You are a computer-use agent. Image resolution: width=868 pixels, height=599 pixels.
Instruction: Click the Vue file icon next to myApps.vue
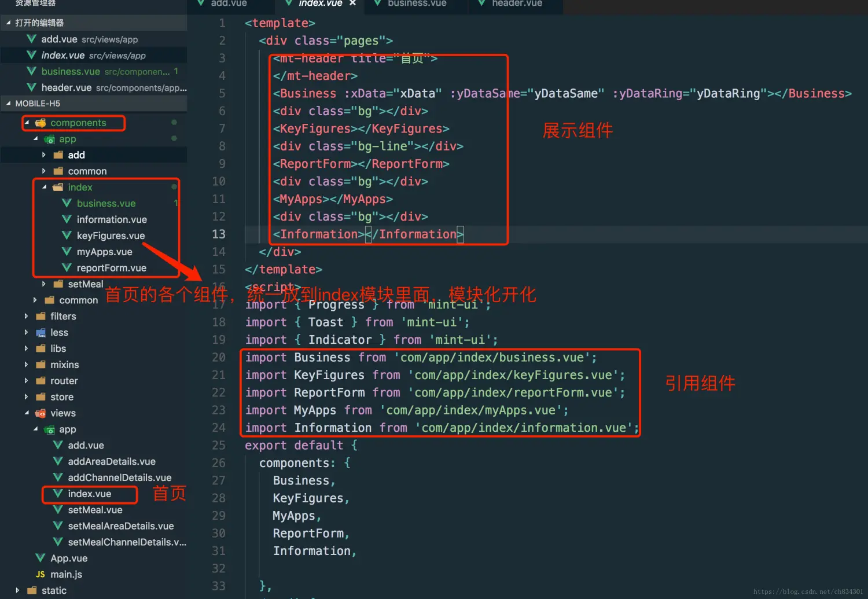[x=67, y=252]
